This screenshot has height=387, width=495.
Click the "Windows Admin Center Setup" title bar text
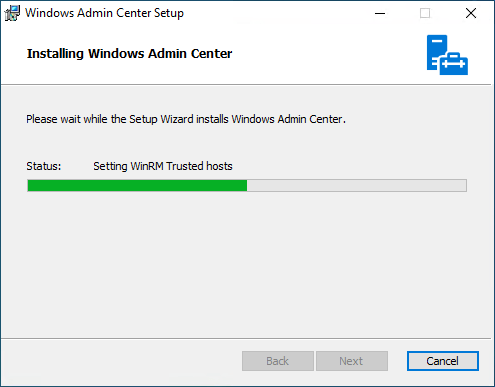(x=104, y=13)
